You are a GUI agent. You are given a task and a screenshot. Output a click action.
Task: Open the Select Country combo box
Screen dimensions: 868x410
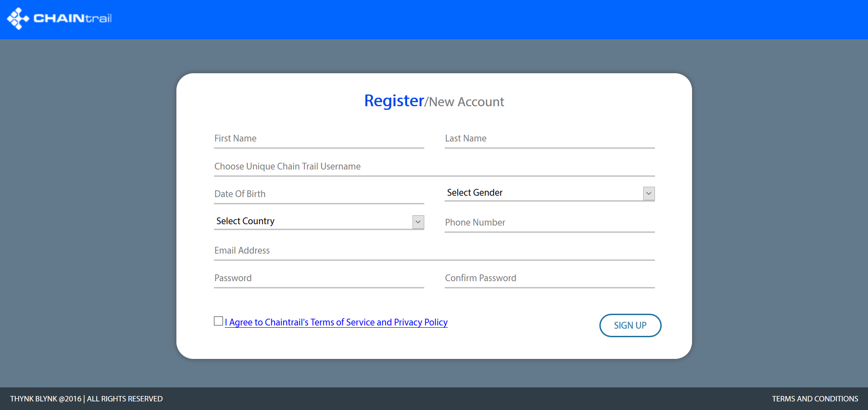pyautogui.click(x=312, y=221)
